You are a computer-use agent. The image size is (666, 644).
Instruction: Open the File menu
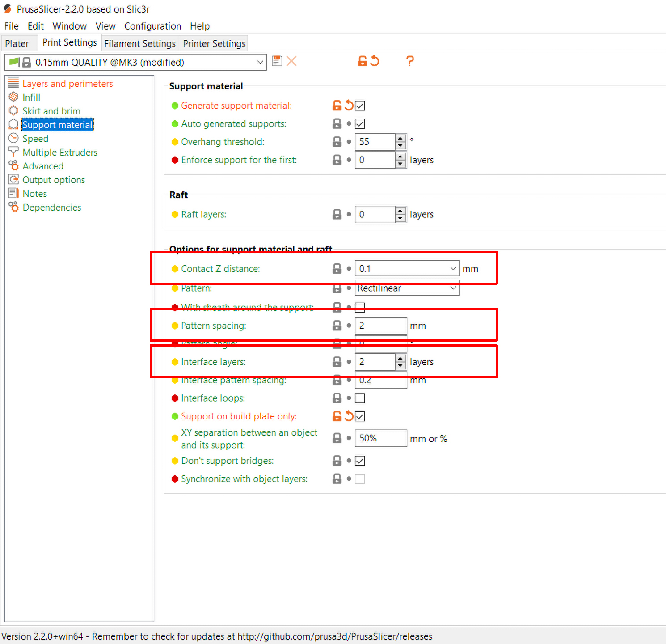12,26
